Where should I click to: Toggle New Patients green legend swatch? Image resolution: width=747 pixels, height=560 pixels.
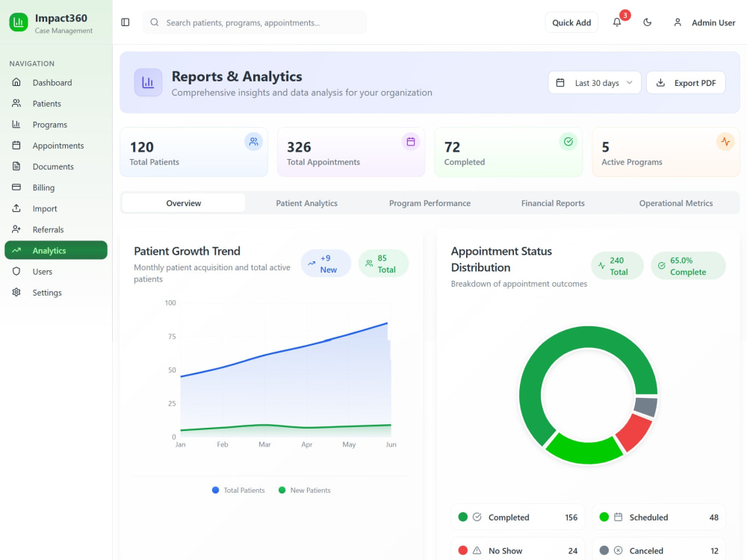[x=282, y=490]
